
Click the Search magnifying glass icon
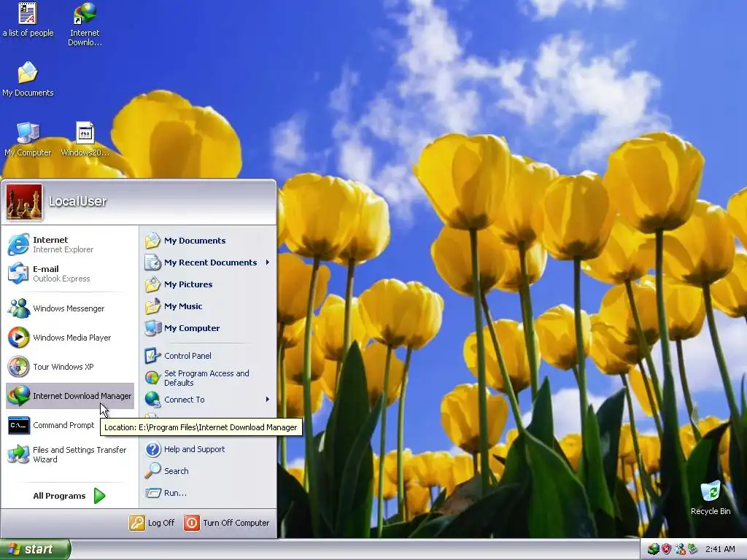coord(152,471)
